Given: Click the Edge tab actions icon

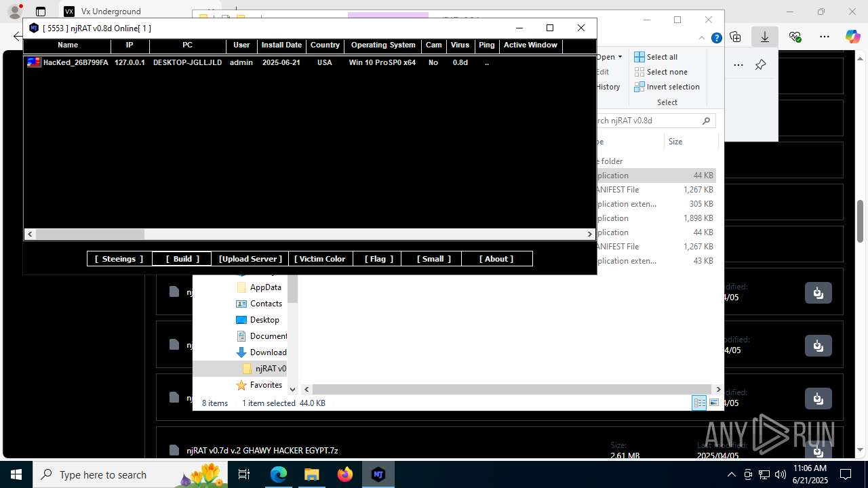Looking at the screenshot, I should [41, 12].
